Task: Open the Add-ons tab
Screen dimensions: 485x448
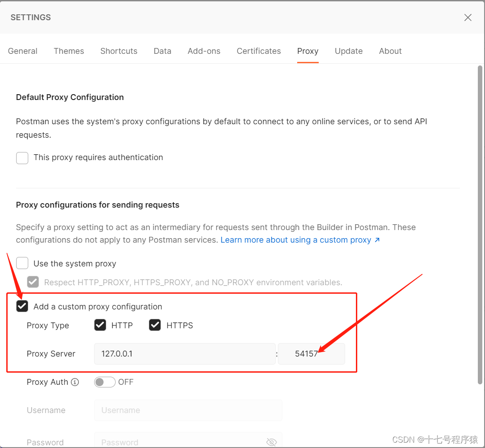Action: pos(204,51)
